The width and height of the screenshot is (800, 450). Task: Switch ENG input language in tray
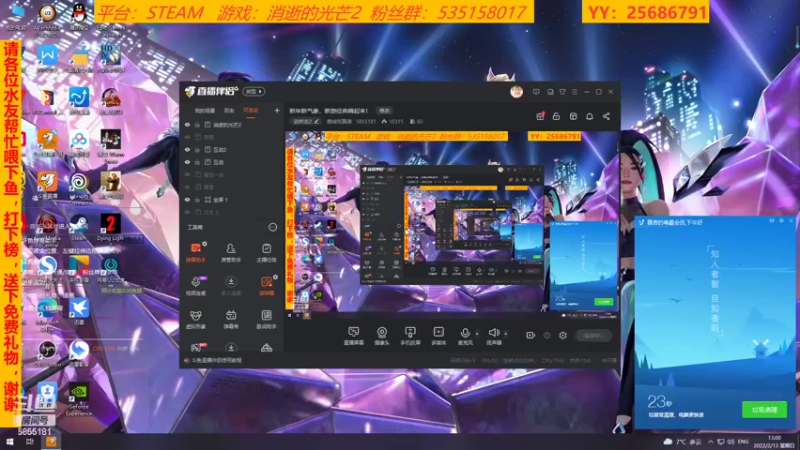743,442
